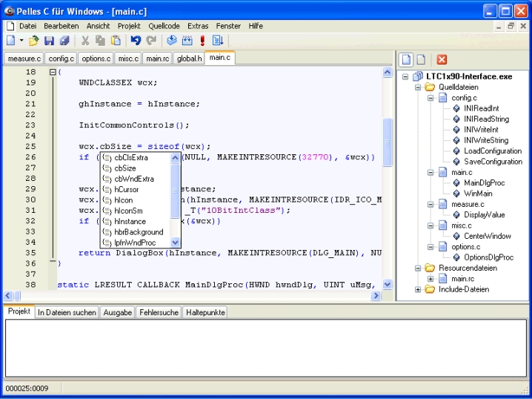Undo the last edit with the blue arrow
The height and width of the screenshot is (399, 532).
click(136, 41)
